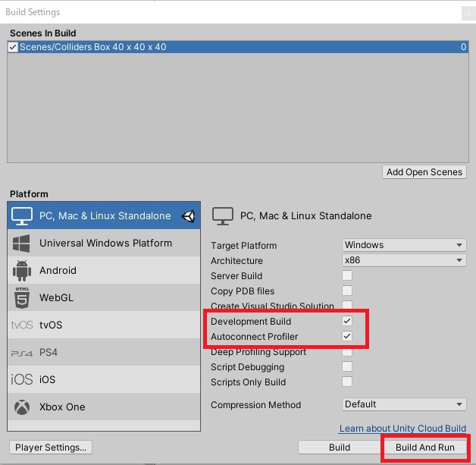Enable Scripts Only Build checkbox
Viewport: 476px width, 465px height.
click(x=347, y=382)
